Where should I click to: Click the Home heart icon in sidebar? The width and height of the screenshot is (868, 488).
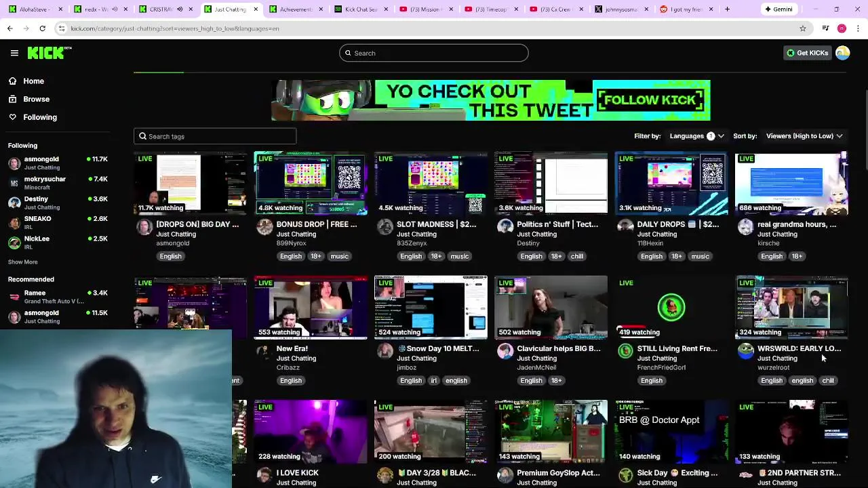(12, 81)
